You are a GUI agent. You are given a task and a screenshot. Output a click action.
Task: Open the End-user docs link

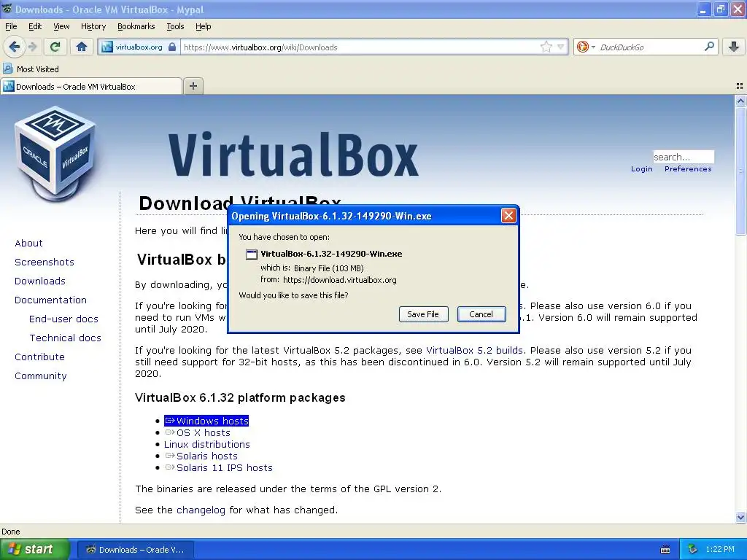point(63,319)
